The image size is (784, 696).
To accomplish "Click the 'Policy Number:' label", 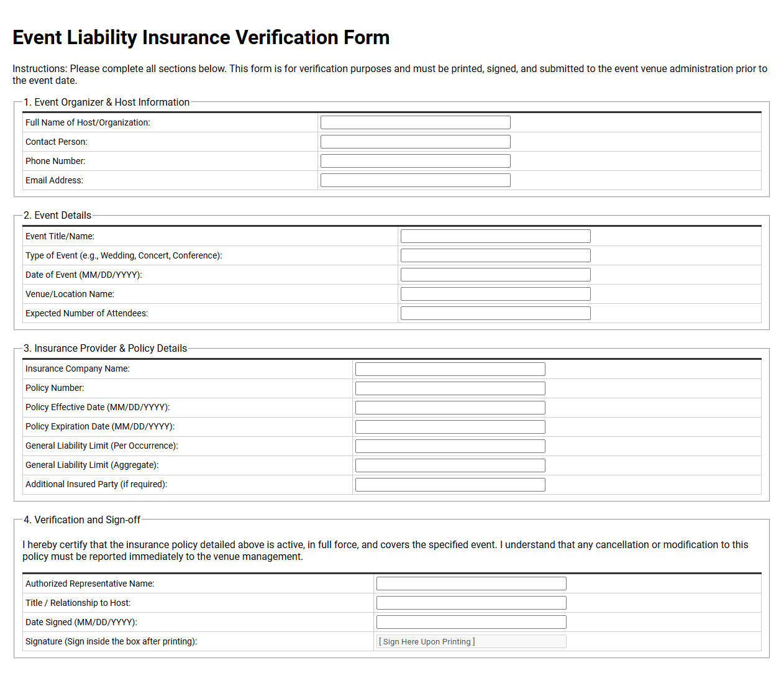I will pyautogui.click(x=55, y=388).
